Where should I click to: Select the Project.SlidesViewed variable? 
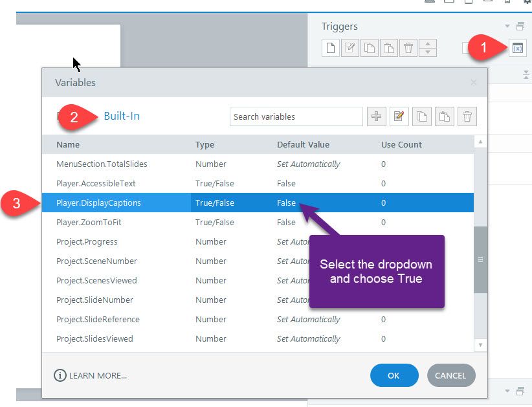(258, 339)
